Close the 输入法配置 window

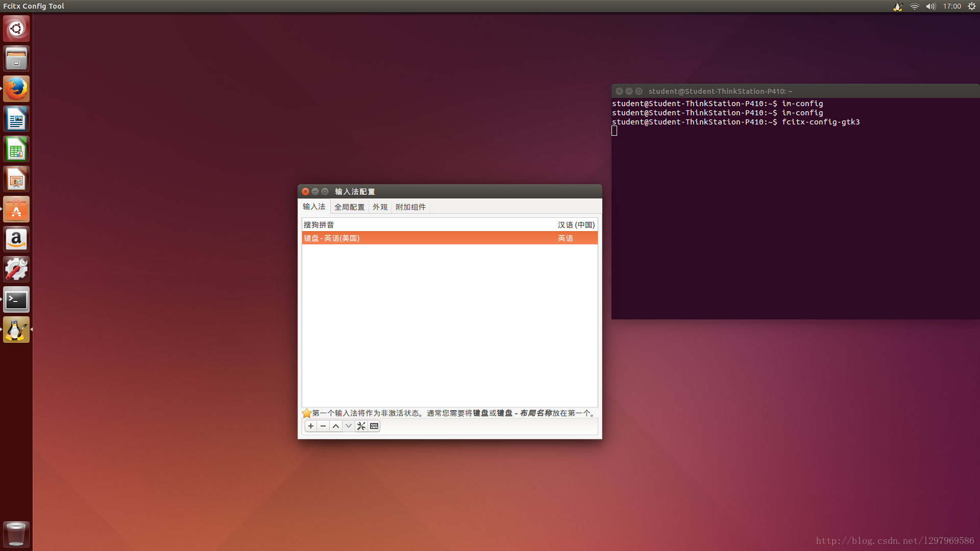(305, 192)
